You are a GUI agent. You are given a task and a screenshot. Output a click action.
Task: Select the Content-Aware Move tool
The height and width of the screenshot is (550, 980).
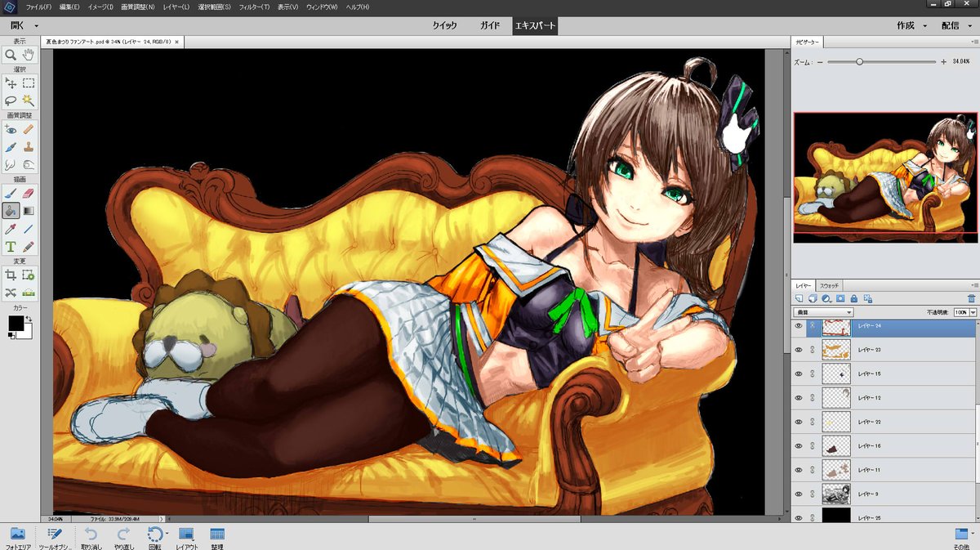(11, 293)
